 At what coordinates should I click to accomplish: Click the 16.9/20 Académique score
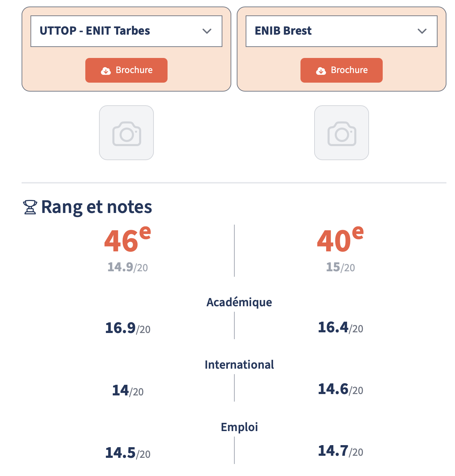[127, 328]
